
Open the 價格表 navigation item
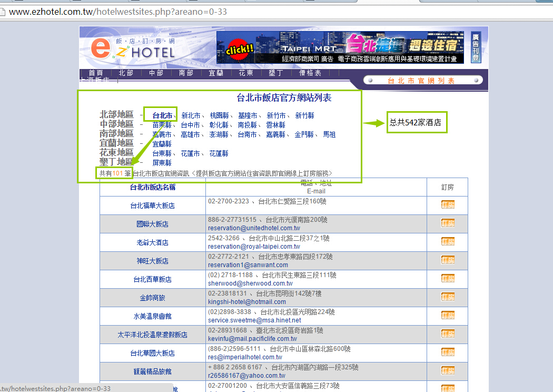[x=310, y=73]
